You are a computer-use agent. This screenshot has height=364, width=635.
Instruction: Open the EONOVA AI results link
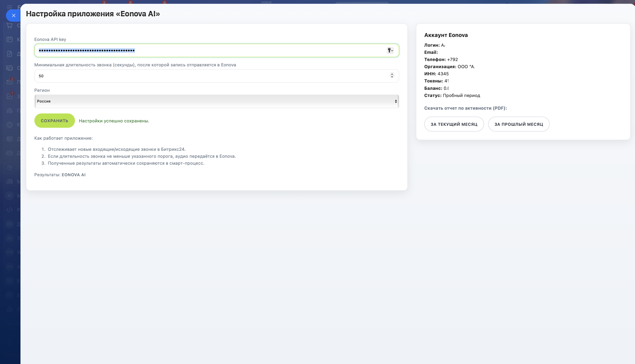[74, 175]
